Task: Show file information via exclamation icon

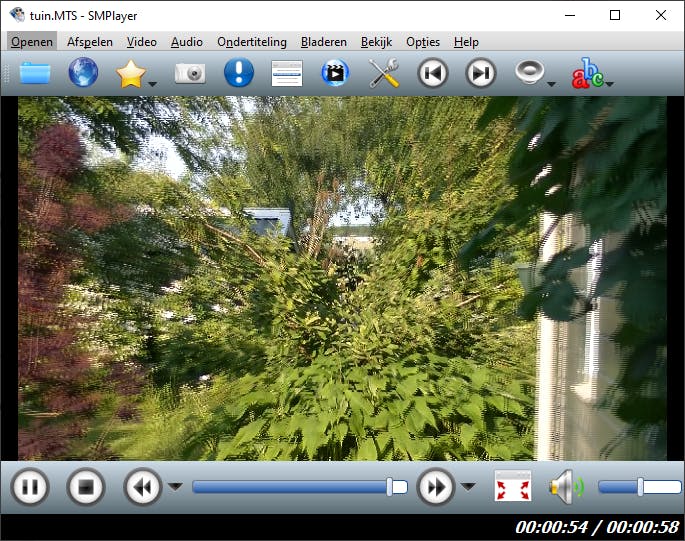Action: click(239, 73)
